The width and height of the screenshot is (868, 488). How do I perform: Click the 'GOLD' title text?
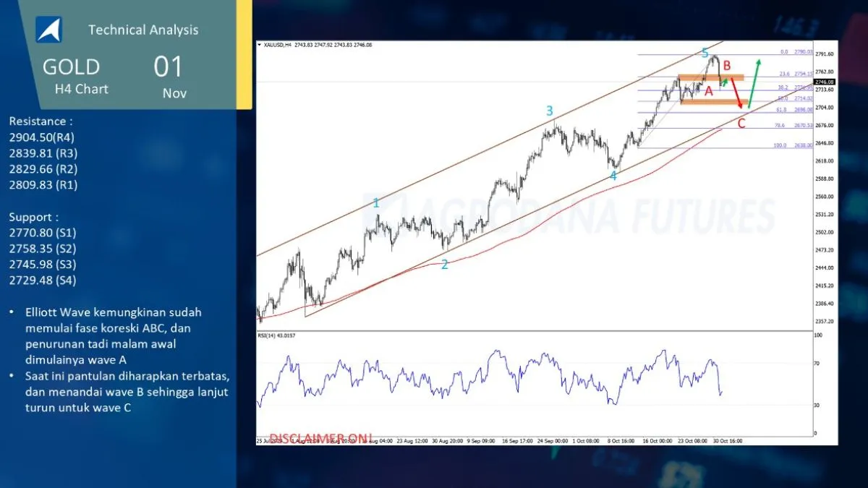(71, 67)
